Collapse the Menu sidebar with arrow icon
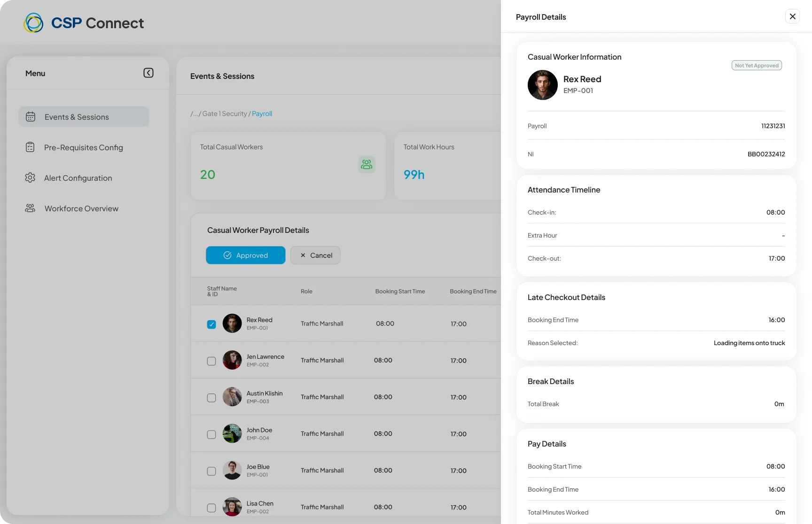812x524 pixels. (x=148, y=73)
